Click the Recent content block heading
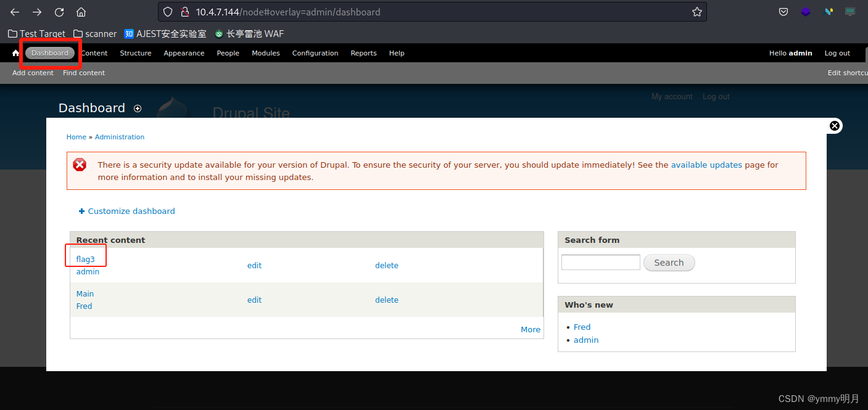Screen dimensions: 868x410 click(x=111, y=240)
